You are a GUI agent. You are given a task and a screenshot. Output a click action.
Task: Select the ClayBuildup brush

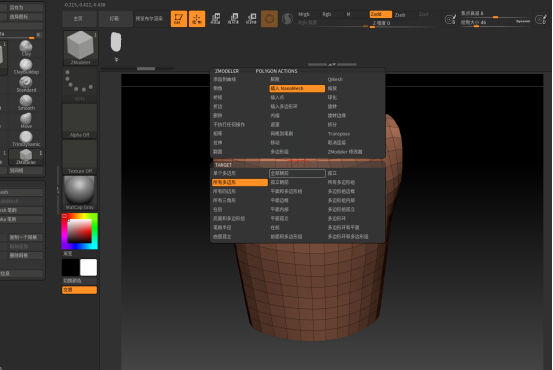(26, 66)
